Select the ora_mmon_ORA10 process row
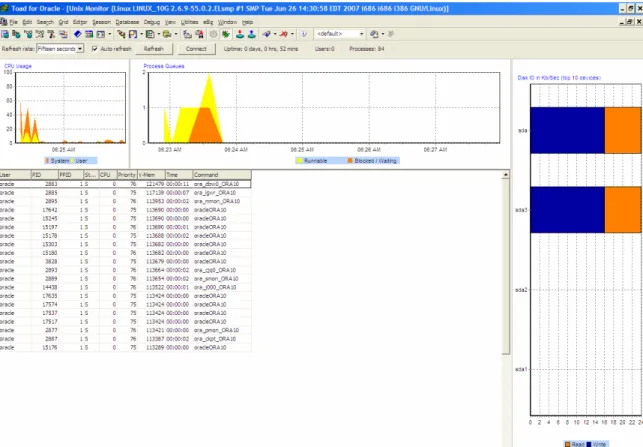Image resolution: width=643 pixels, height=447 pixels. click(x=125, y=201)
